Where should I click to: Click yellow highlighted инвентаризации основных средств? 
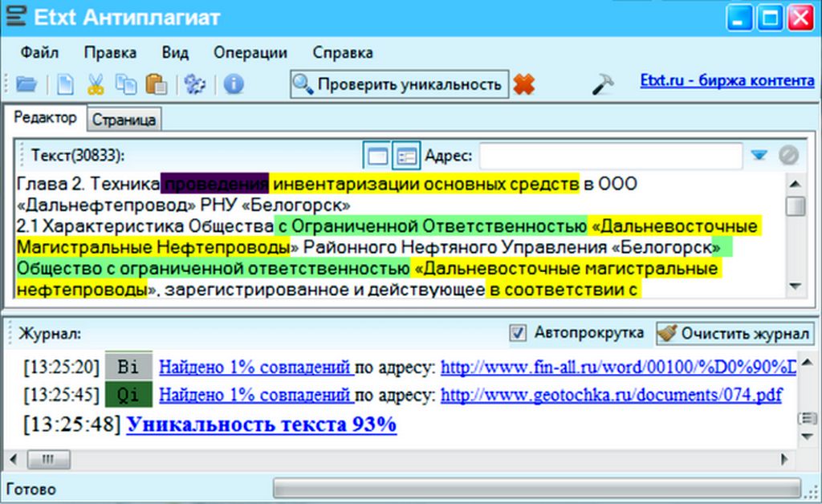[x=425, y=184]
